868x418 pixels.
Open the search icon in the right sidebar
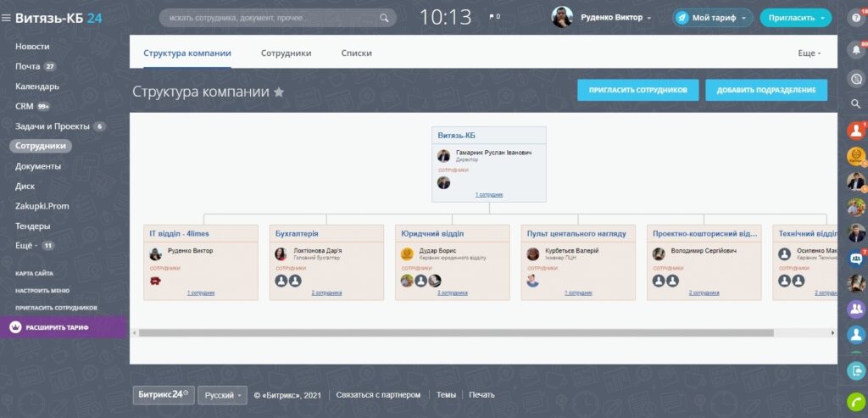click(x=856, y=103)
